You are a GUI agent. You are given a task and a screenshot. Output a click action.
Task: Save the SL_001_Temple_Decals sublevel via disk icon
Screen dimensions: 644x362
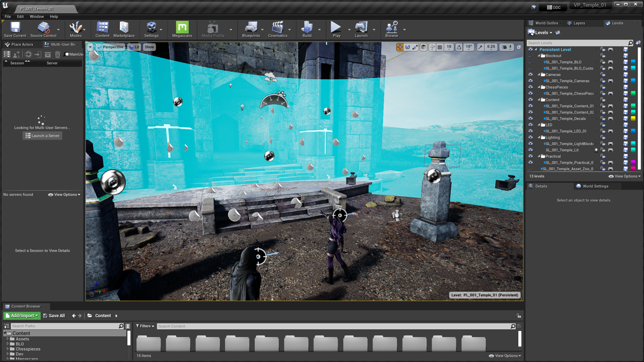click(626, 118)
